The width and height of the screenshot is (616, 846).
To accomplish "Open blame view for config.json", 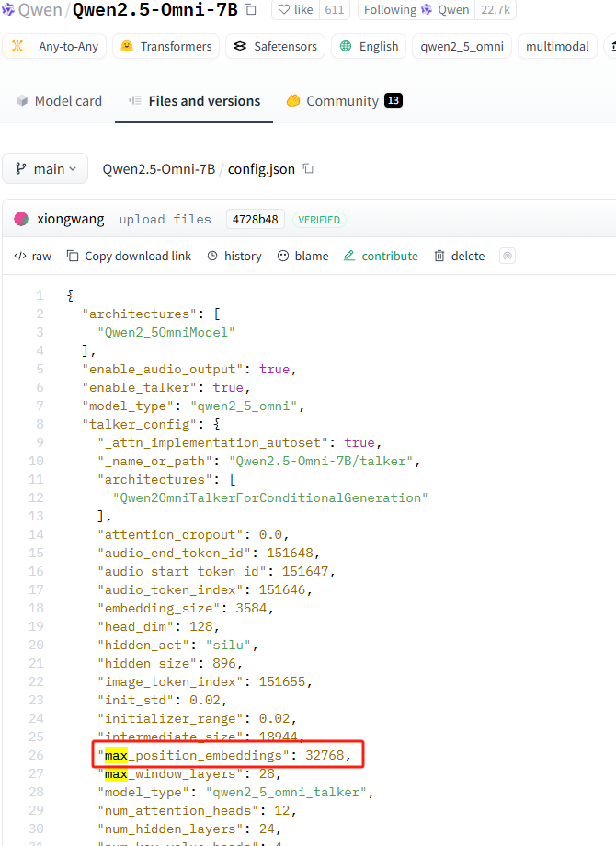I will [x=302, y=256].
